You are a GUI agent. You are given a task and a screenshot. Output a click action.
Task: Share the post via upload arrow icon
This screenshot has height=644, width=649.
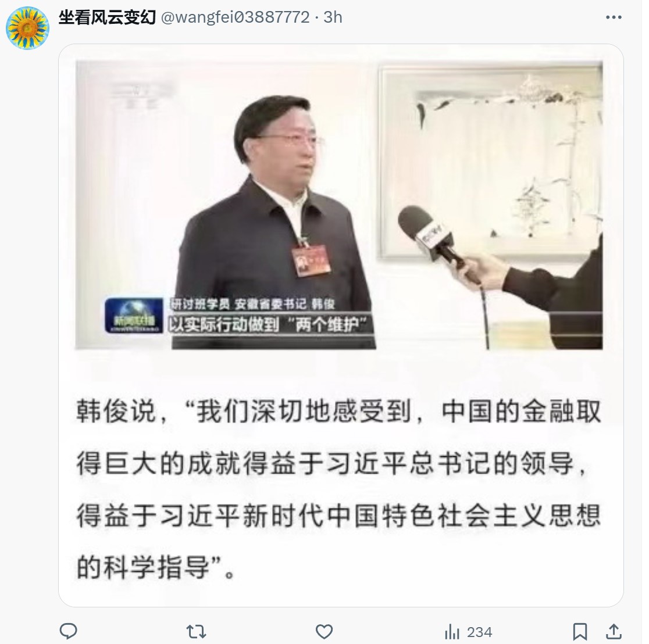coord(614,632)
